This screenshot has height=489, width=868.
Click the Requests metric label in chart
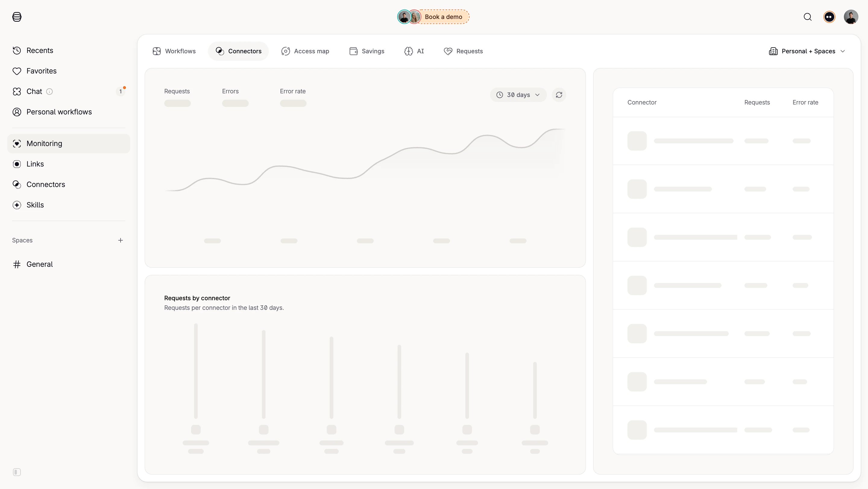pyautogui.click(x=177, y=91)
